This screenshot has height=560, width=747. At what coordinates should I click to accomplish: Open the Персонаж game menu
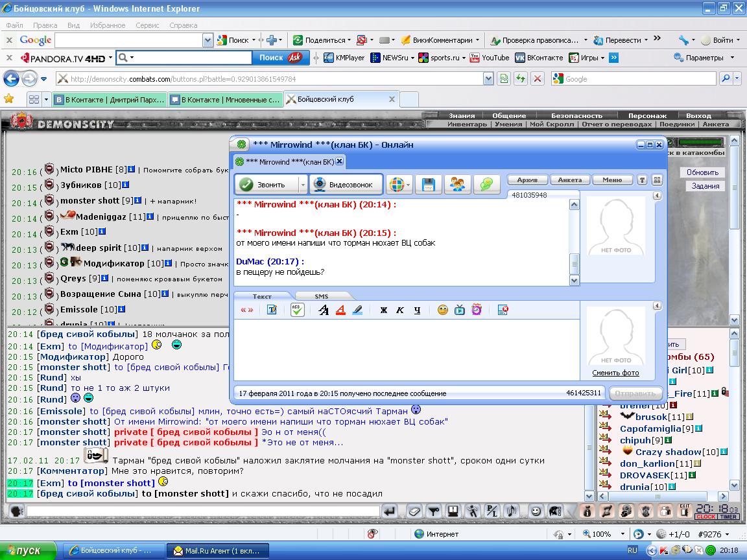[x=647, y=116]
